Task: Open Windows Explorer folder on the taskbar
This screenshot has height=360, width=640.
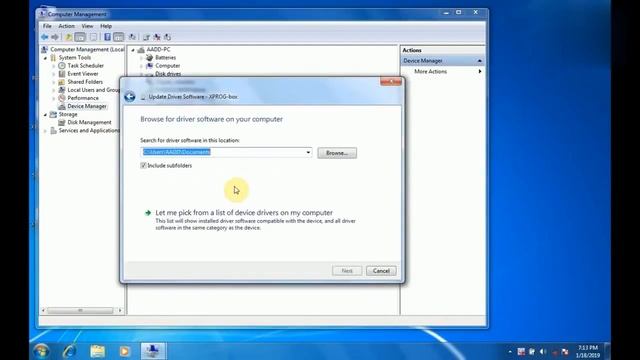Action: pyautogui.click(x=98, y=351)
